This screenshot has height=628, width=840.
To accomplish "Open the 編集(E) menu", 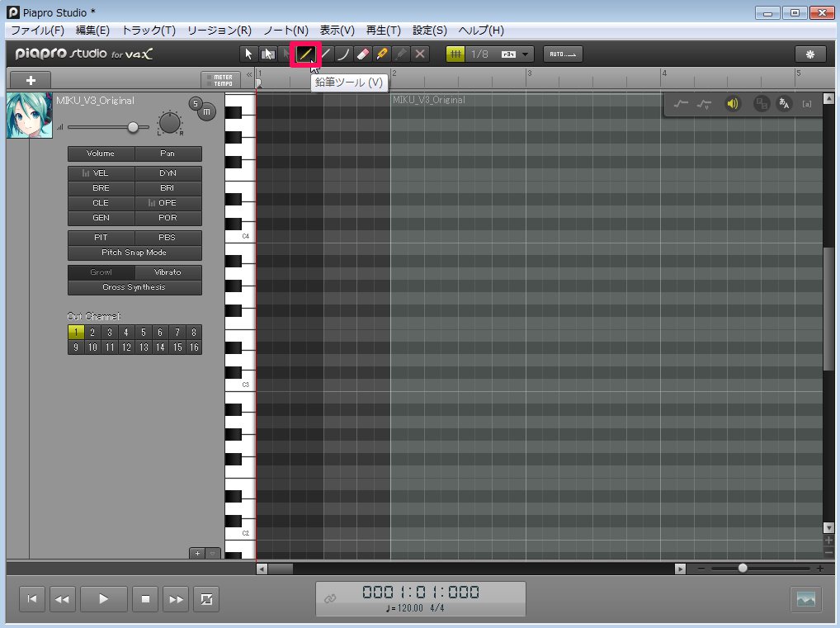I will [x=92, y=31].
